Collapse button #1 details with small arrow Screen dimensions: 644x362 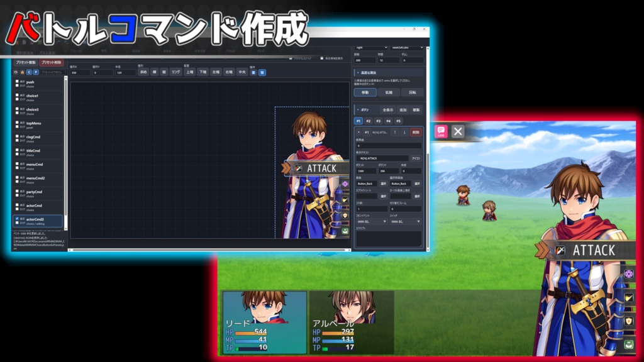click(358, 132)
